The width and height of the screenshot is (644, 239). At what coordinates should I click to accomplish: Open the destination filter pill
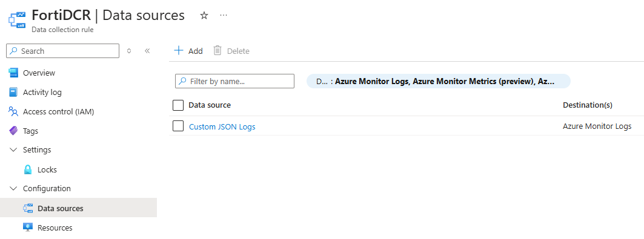[439, 81]
